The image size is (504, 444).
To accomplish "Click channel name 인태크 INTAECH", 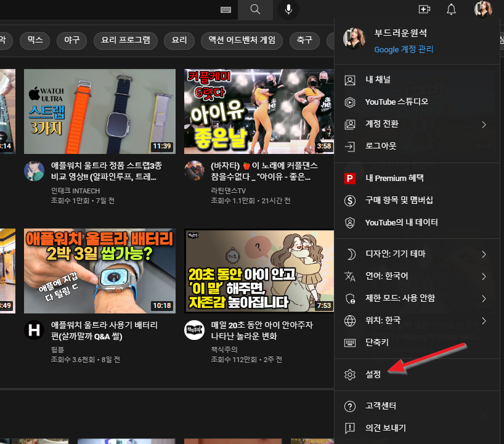I will click(75, 191).
